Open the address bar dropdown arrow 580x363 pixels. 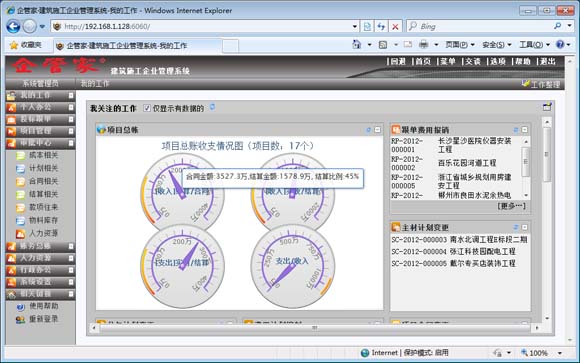(x=355, y=27)
